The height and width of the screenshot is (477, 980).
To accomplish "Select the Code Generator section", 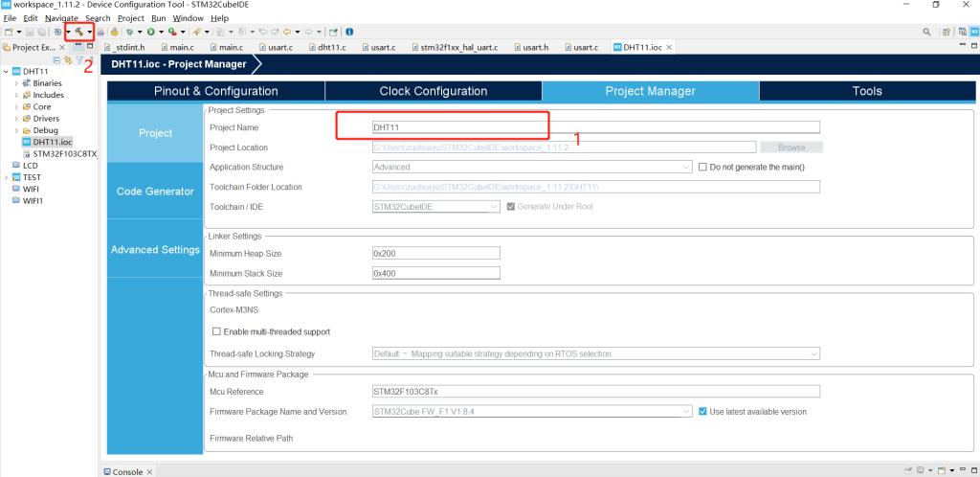I will pyautogui.click(x=155, y=192).
